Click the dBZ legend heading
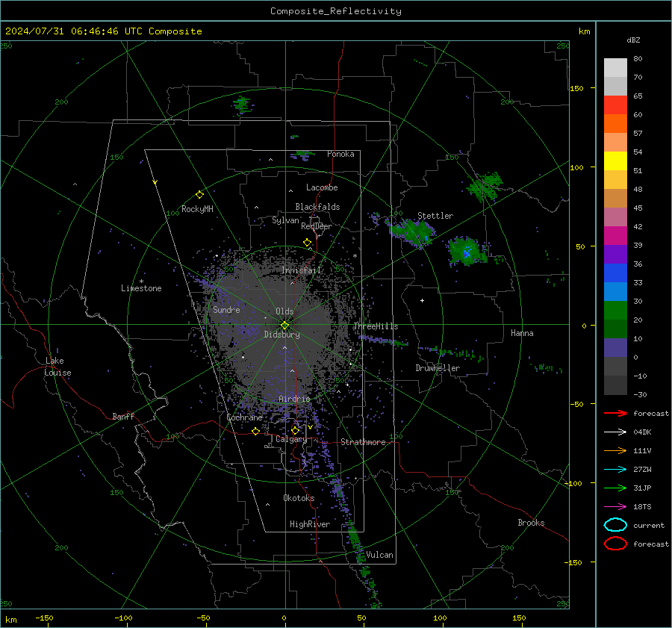This screenshot has width=672, height=628. [x=633, y=40]
